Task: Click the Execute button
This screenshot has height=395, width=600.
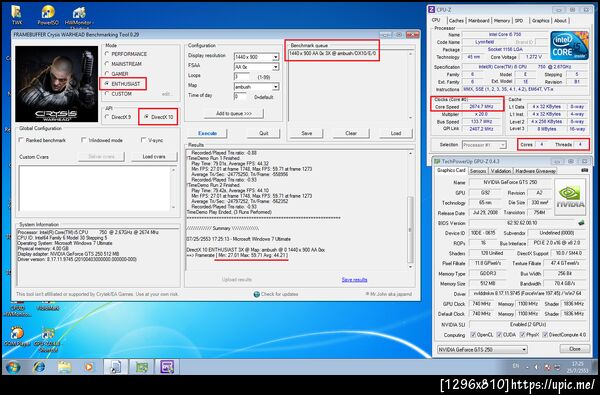Action: [x=207, y=134]
